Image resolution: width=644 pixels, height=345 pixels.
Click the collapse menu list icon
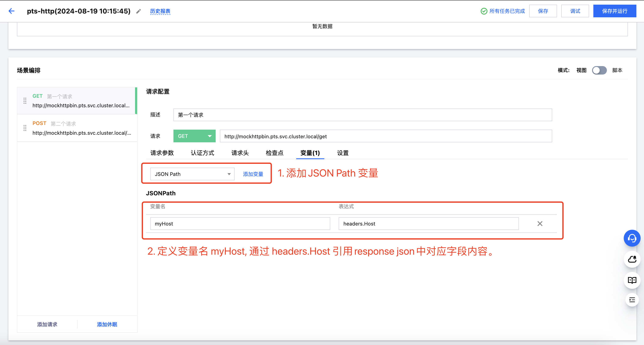632,300
